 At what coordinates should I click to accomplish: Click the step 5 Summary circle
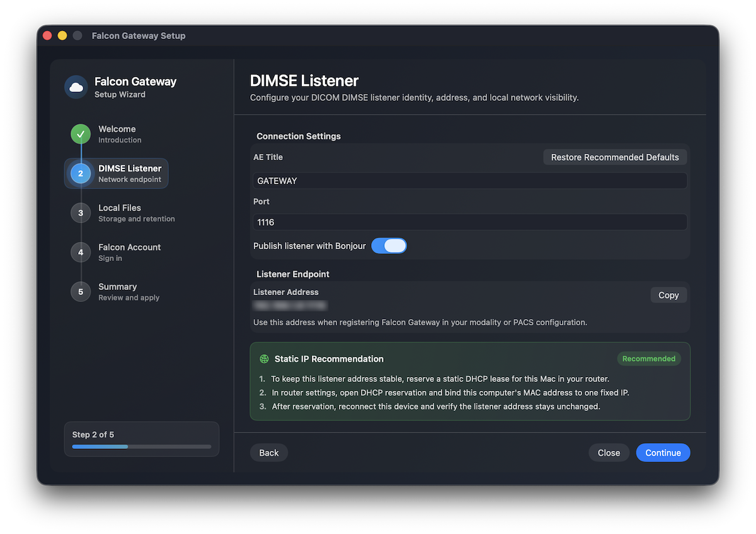pyautogui.click(x=81, y=291)
